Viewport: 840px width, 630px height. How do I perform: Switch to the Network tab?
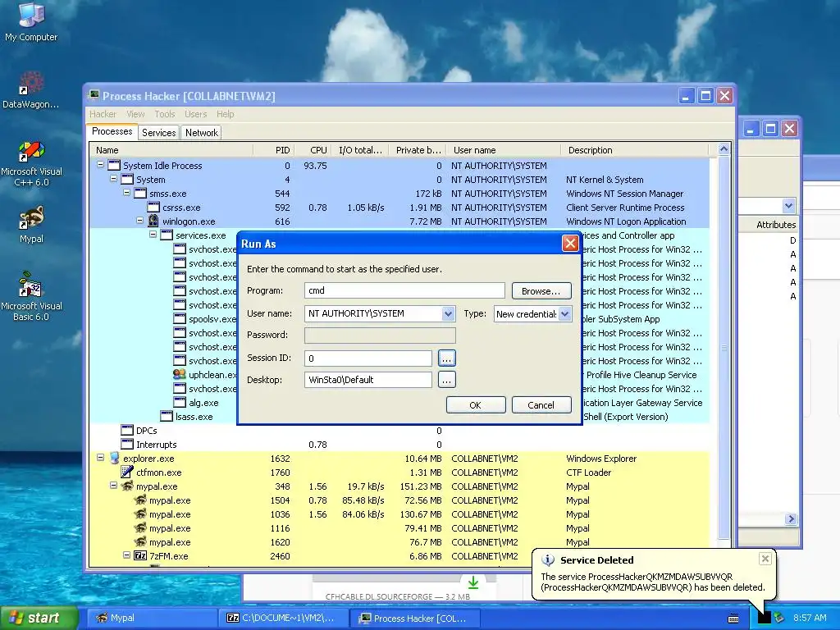[x=202, y=133]
